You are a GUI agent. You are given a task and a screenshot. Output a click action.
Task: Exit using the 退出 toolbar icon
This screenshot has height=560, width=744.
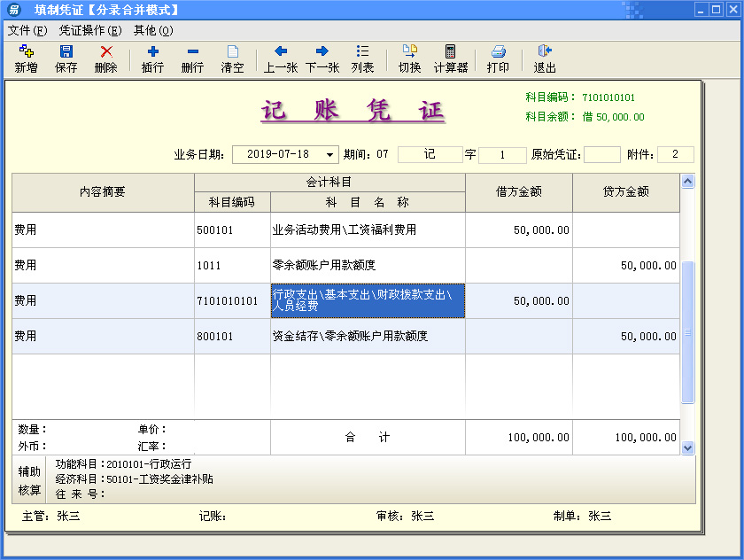pyautogui.click(x=545, y=58)
